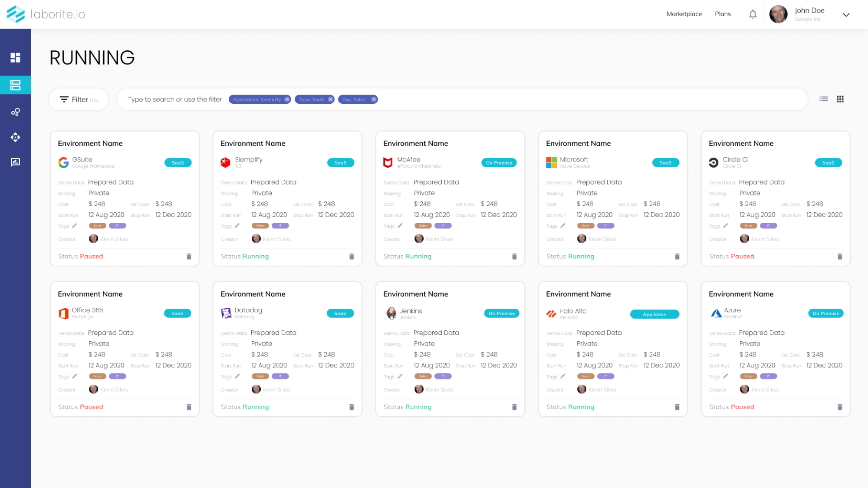
Task: Click the On Premise badge on McAfee
Action: [499, 163]
